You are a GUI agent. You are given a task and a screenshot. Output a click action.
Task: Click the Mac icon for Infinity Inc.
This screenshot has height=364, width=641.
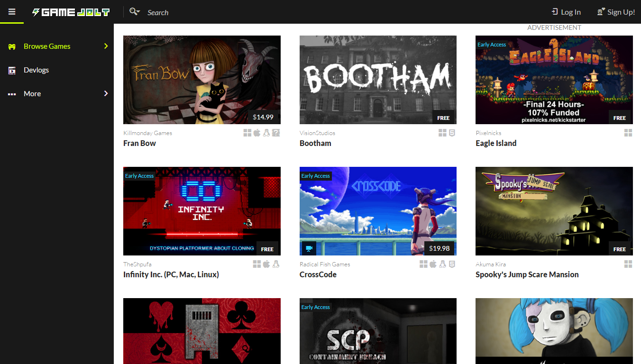(266, 264)
